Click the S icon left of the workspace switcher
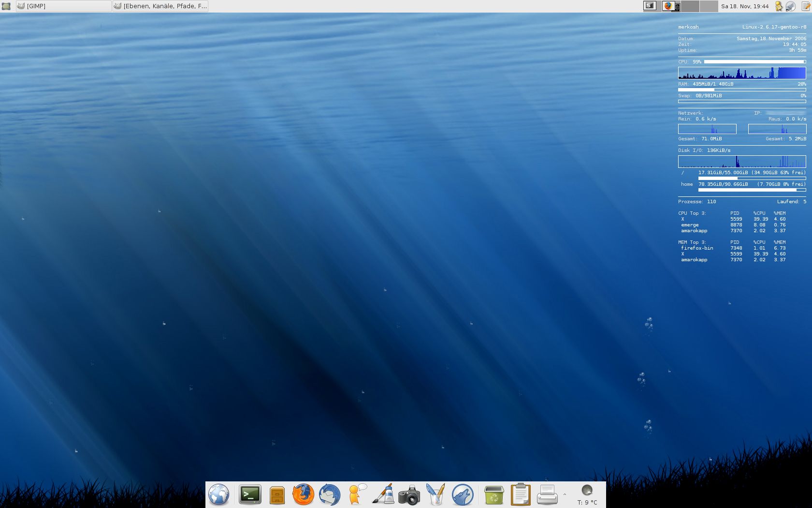 pos(650,6)
